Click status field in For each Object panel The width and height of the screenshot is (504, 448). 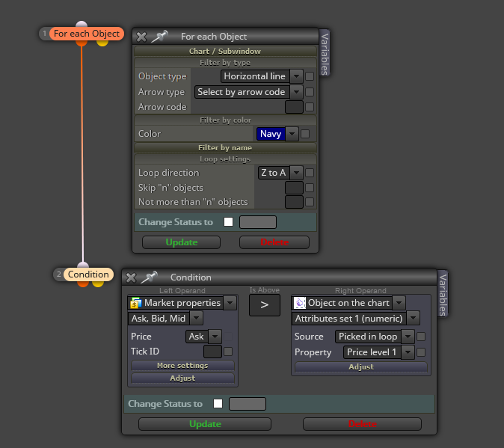[x=258, y=222]
